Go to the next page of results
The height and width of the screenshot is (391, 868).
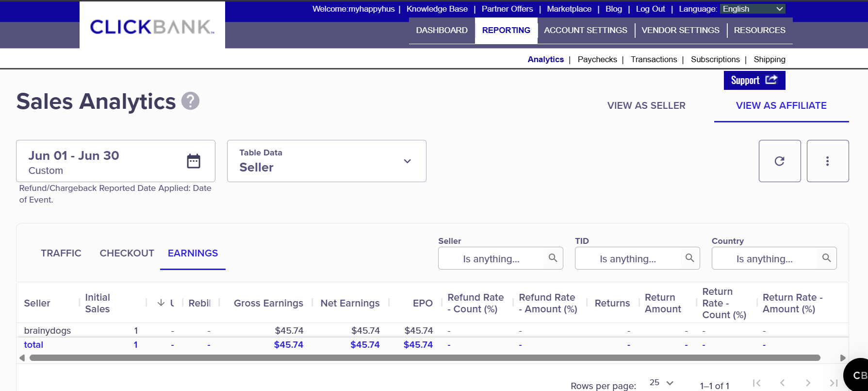(x=808, y=383)
